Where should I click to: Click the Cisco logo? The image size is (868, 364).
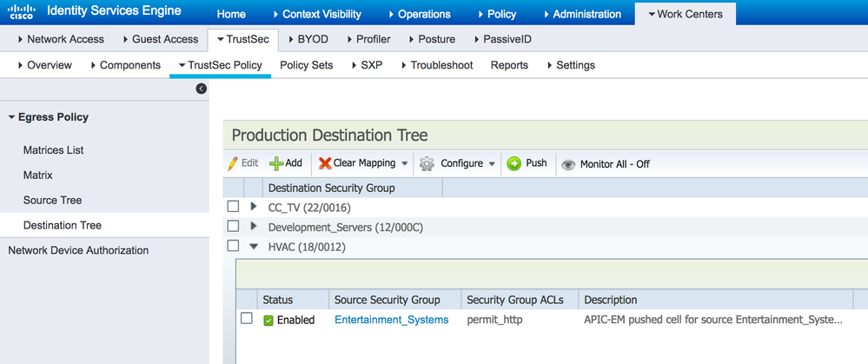click(22, 12)
